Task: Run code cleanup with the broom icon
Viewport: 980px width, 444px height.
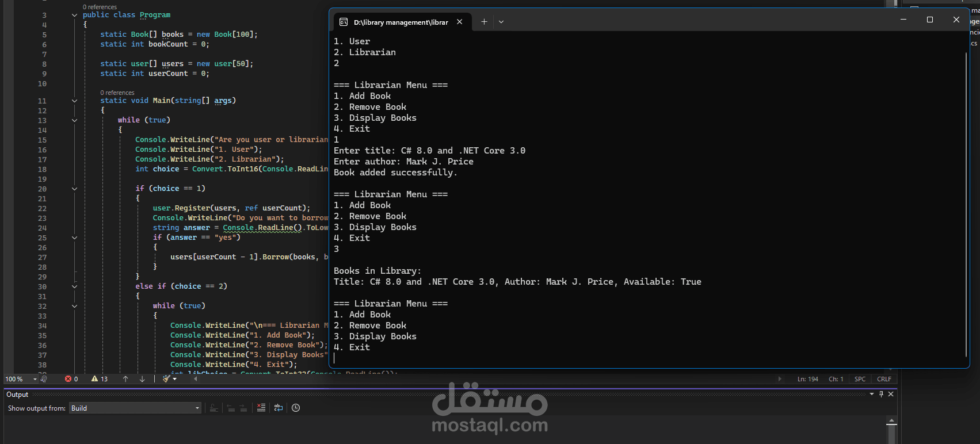Action: pyautogui.click(x=166, y=379)
